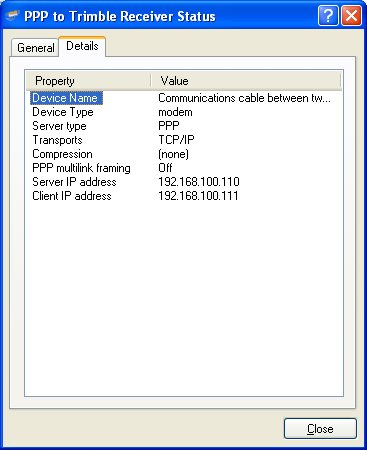
Task: Click the (none) compression value
Action: (174, 154)
